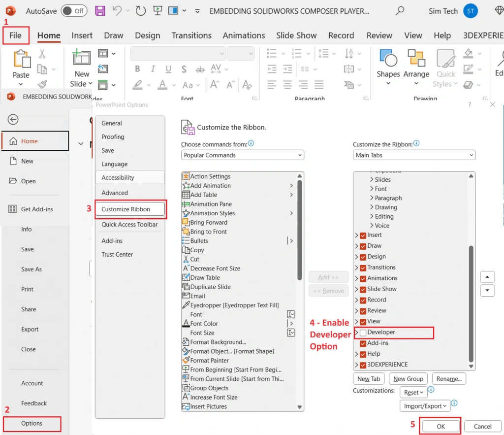Image resolution: width=504 pixels, height=435 pixels.
Task: Select Options in the Backstage menu
Action: point(32,423)
